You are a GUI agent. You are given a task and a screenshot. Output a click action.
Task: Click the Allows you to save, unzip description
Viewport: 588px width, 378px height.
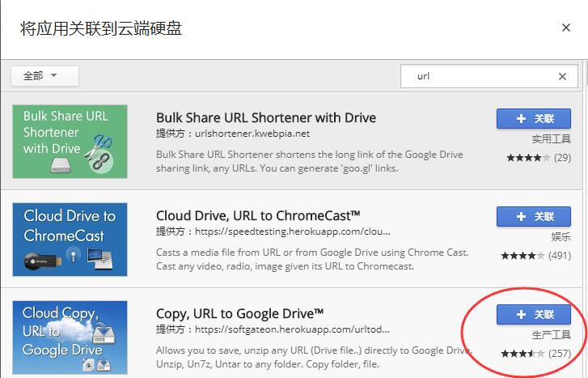coord(315,357)
